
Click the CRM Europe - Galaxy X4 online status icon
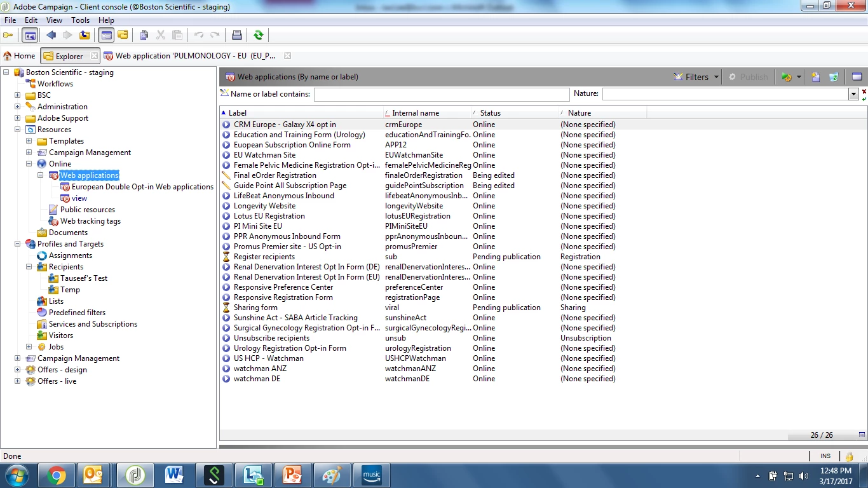pos(226,125)
